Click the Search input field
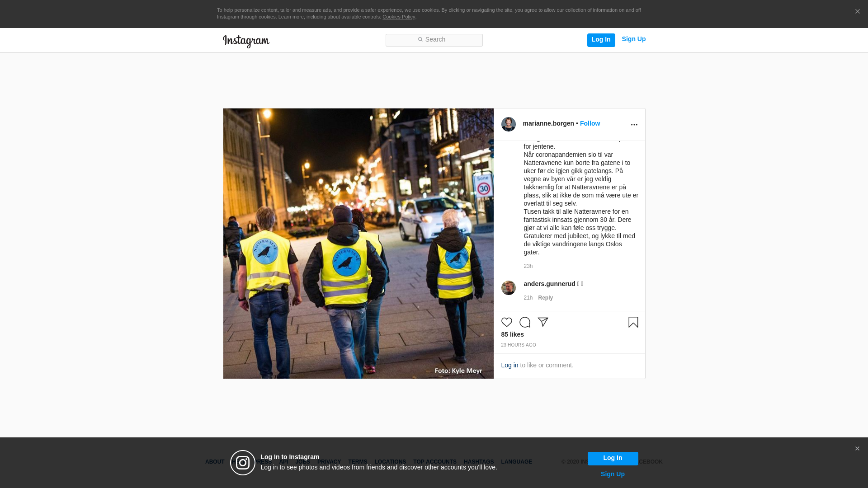 (434, 40)
